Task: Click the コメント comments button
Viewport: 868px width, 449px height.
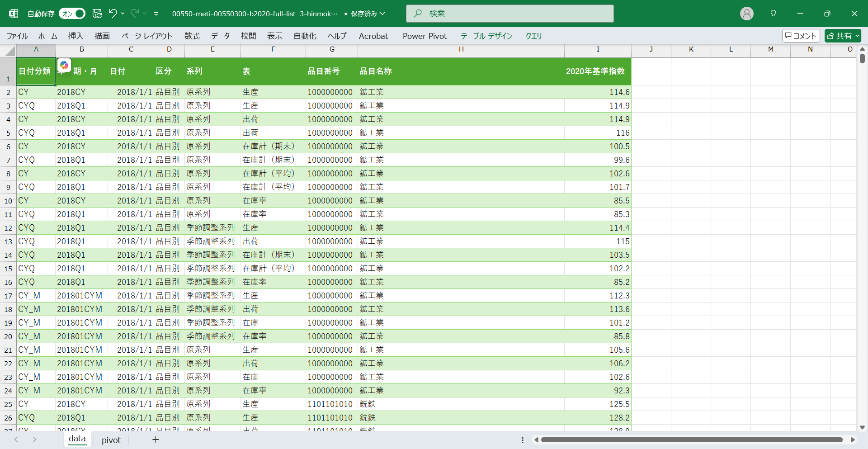Action: coord(801,36)
